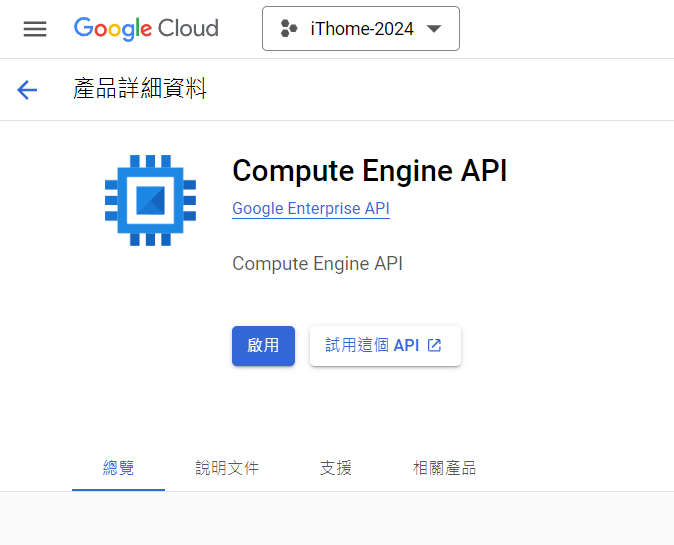Switch to the 說明文件 tab
Screen dimensions: 674x545
pyautogui.click(x=227, y=468)
